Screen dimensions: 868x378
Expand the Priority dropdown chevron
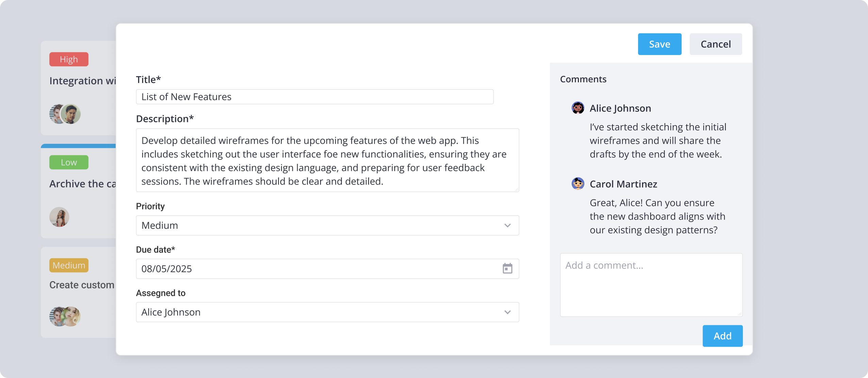(x=507, y=225)
